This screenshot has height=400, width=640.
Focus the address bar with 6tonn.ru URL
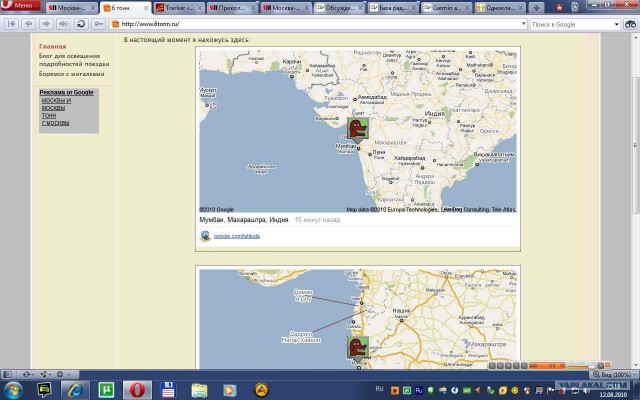[318, 24]
